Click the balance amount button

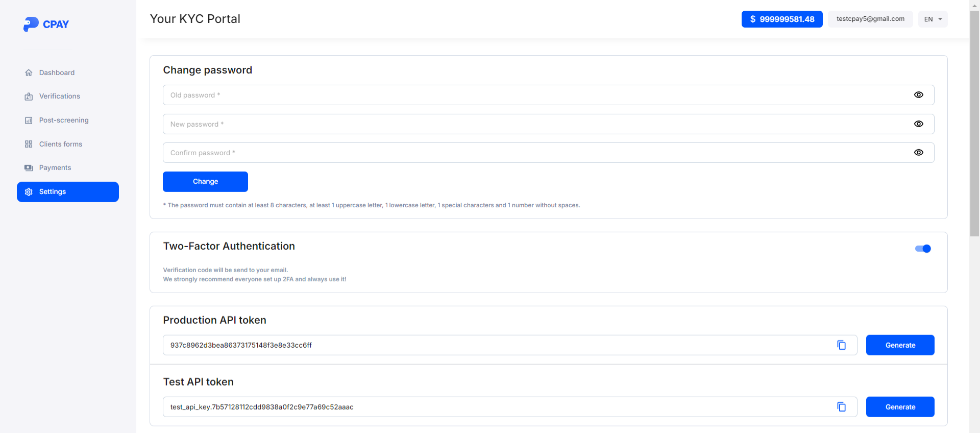click(781, 19)
